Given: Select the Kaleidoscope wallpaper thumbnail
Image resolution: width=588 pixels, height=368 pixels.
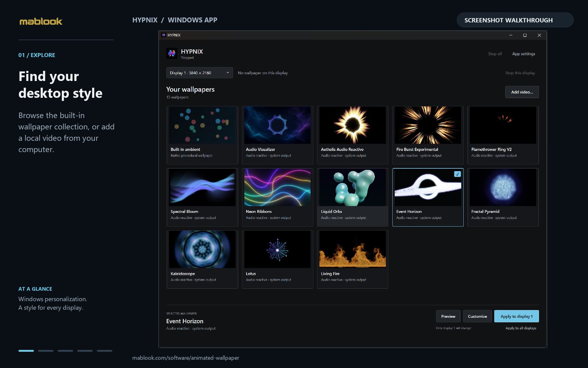Looking at the screenshot, I should click(202, 249).
